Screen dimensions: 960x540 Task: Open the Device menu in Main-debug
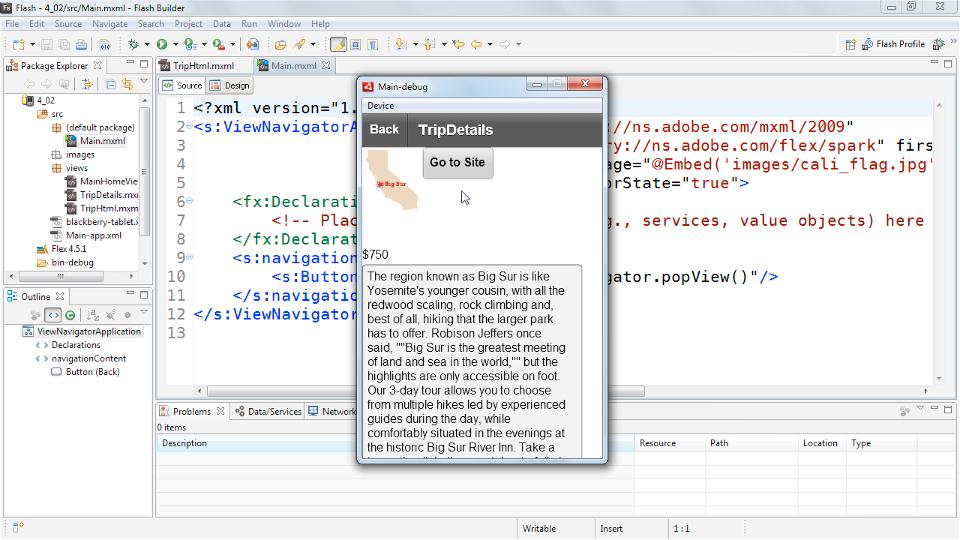[x=380, y=106]
